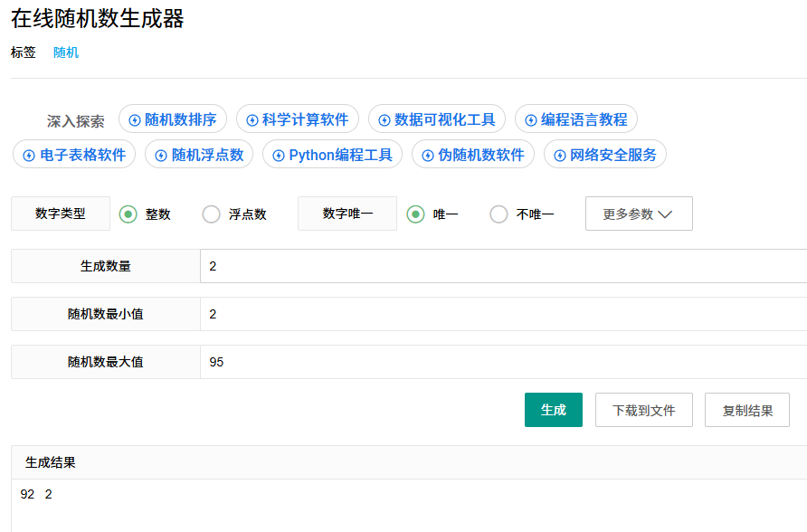Screen dimensions: 807x532
Task: Open the 随机 tag link
Action: click(66, 52)
